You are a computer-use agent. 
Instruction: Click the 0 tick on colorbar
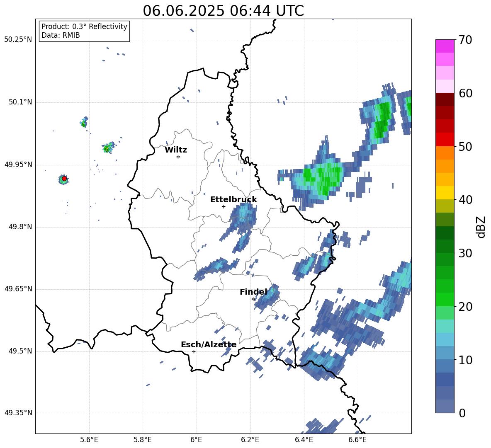click(x=462, y=413)
